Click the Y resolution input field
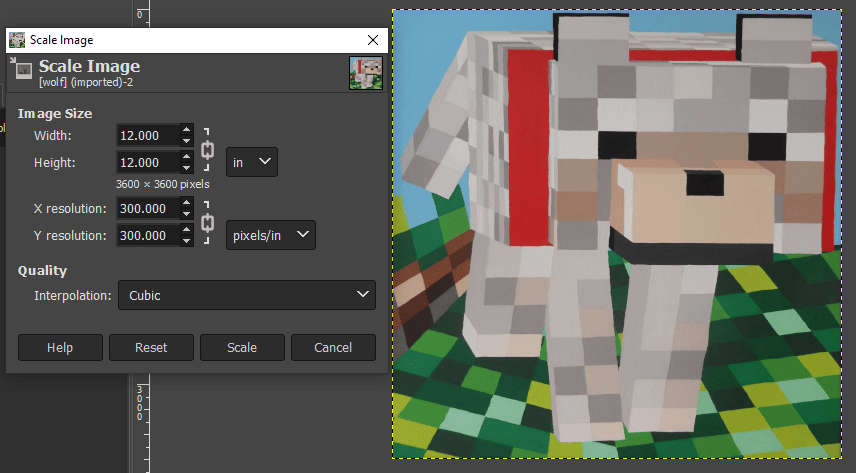The width and height of the screenshot is (856, 473). coord(148,235)
